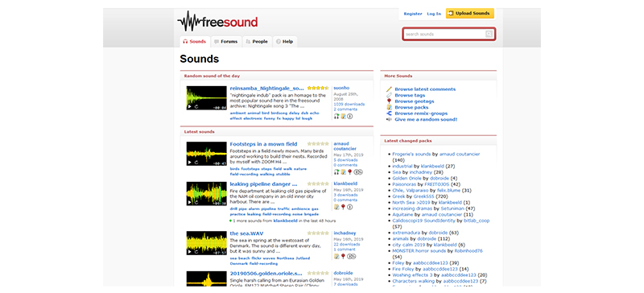Play the leaking pipeline danger preview

tap(190, 203)
